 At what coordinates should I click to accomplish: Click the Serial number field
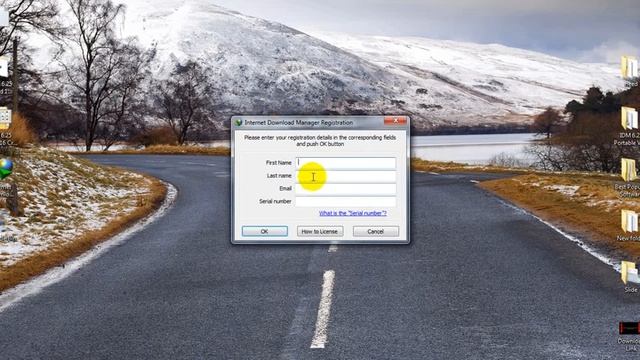click(346, 202)
